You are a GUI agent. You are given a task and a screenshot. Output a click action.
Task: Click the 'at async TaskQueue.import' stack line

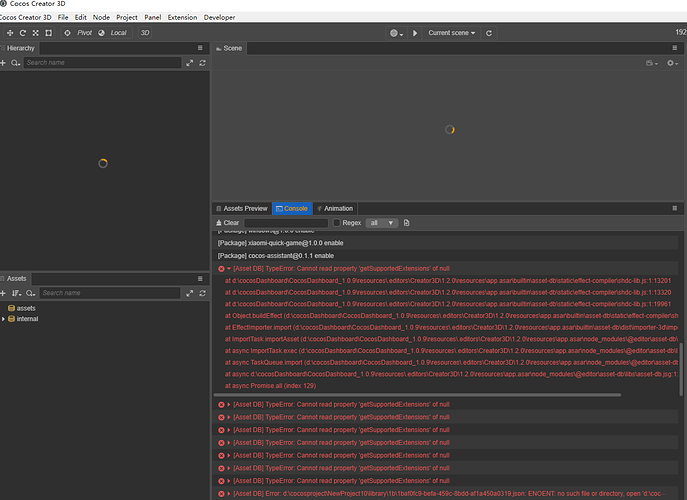[451, 362]
